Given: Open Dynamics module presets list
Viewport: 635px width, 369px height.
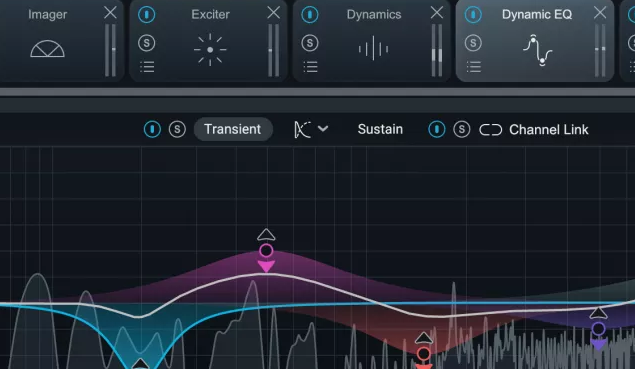Looking at the screenshot, I should coord(310,67).
